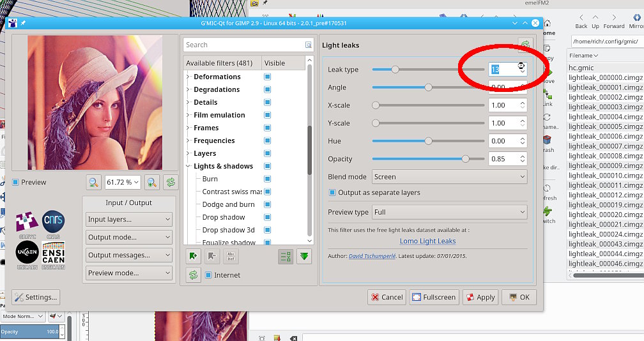Expand the Film emulation category
644x341 pixels.
tap(188, 115)
